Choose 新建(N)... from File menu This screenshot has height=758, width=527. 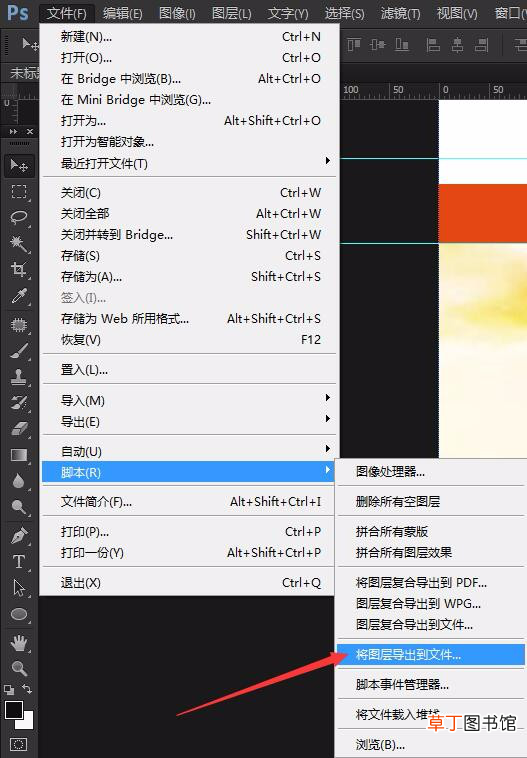190,37
